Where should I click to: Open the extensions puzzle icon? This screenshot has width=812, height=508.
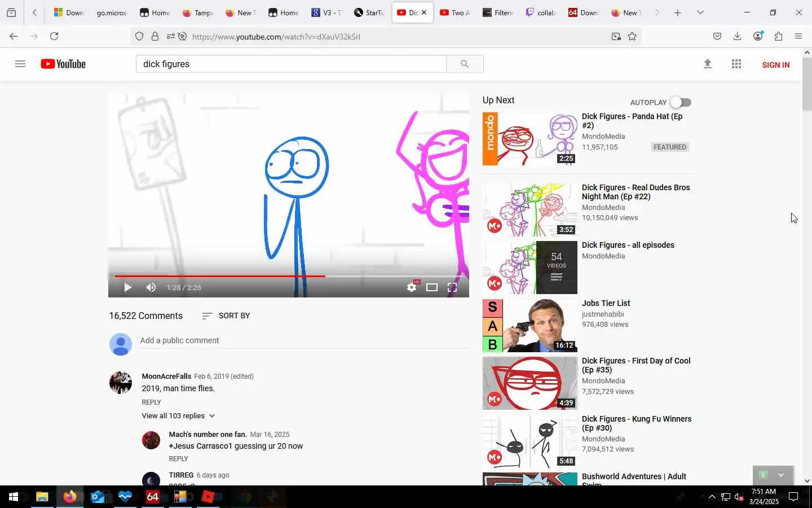[x=778, y=36]
